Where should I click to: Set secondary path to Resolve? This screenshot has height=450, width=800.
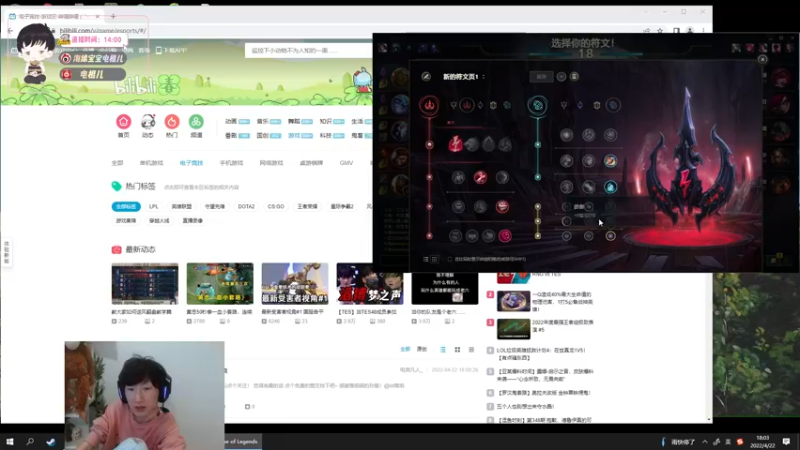[x=597, y=105]
